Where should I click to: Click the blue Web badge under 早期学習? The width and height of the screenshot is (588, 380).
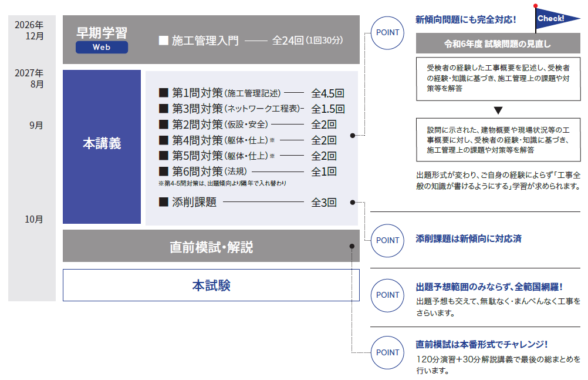point(102,48)
